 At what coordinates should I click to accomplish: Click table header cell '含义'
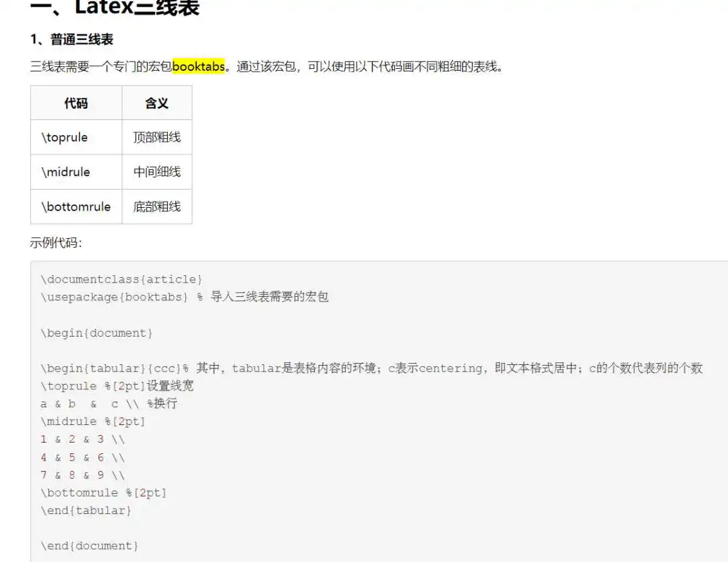pyautogui.click(x=157, y=103)
